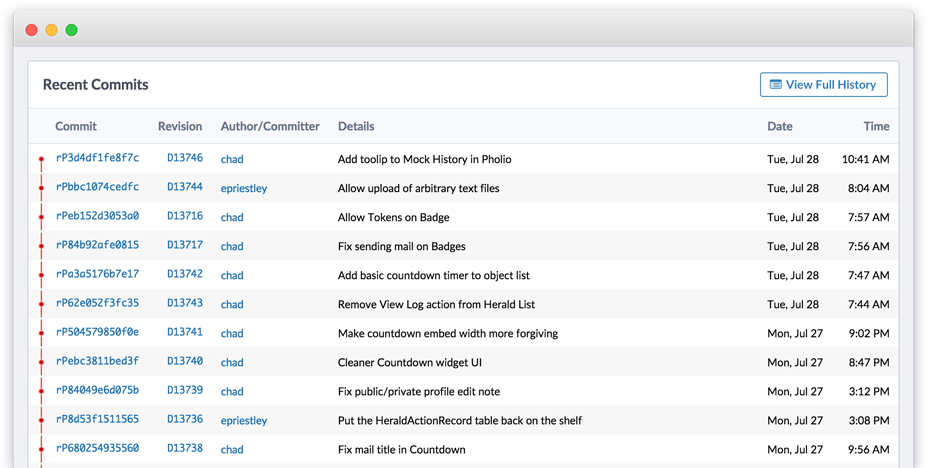Click the Date column header
The image size is (928, 468).
tap(779, 126)
